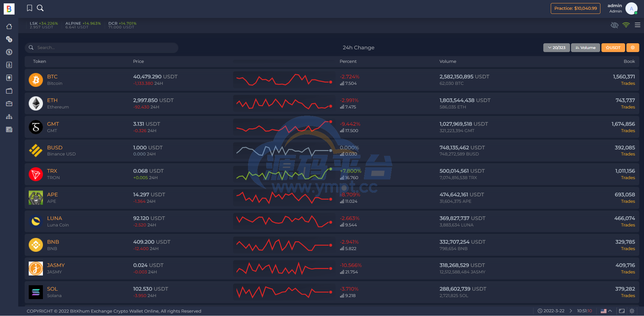Sort by the Book column header
Image resolution: width=644 pixels, height=316 pixels.
tap(629, 62)
